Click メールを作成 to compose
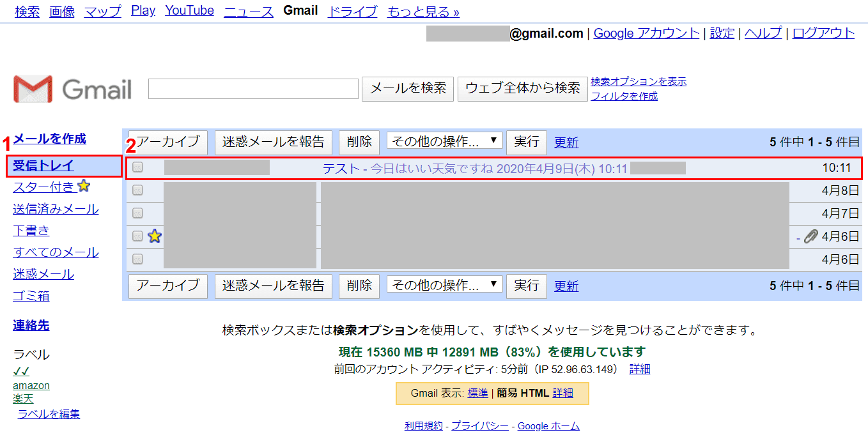The image size is (868, 444). (49, 139)
